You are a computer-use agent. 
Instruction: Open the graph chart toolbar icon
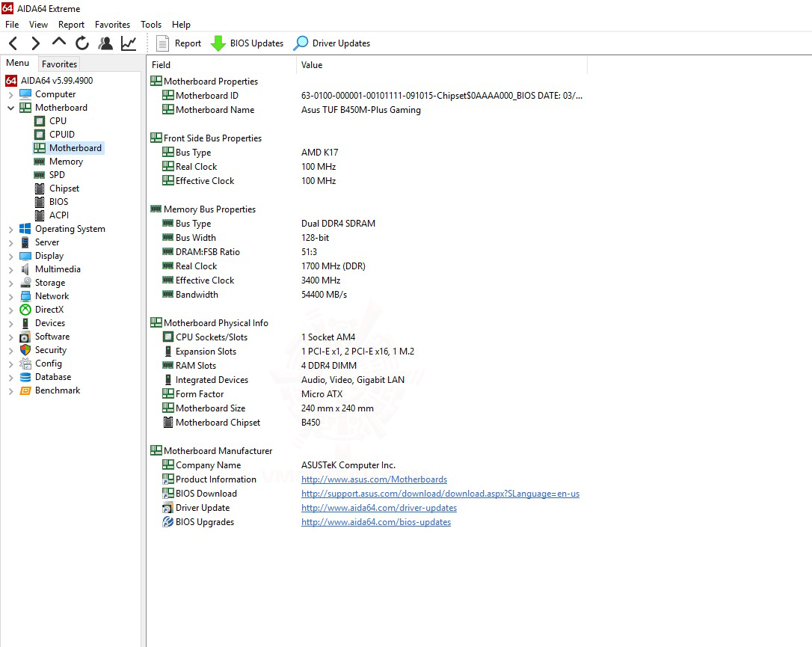(x=129, y=43)
